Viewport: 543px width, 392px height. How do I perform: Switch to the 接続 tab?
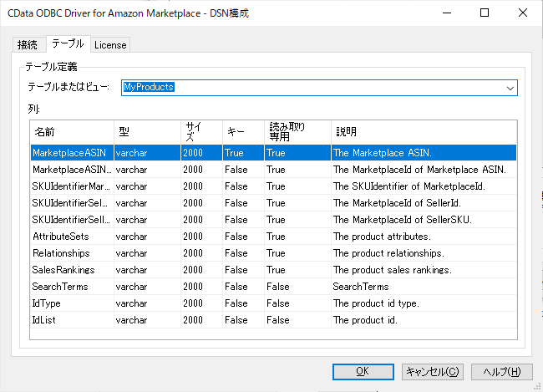coord(28,45)
